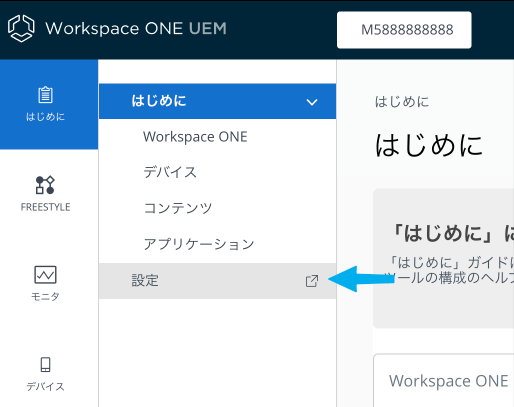Image resolution: width=514 pixels, height=407 pixels.
Task: Click the large はじめに page heading
Action: (x=429, y=145)
